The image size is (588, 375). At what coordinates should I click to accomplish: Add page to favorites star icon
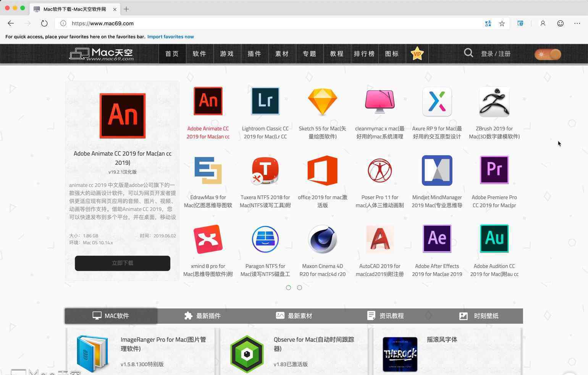(502, 23)
